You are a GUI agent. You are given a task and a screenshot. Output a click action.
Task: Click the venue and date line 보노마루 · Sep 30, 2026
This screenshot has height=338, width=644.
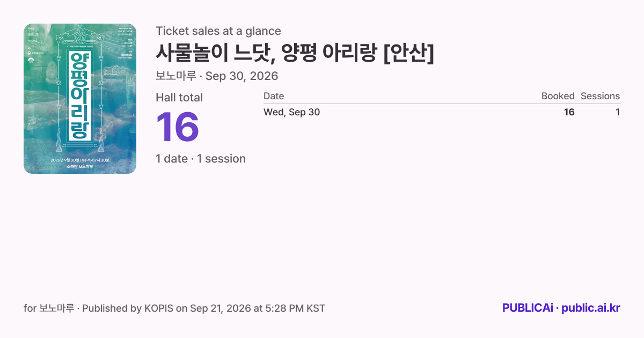point(217,76)
